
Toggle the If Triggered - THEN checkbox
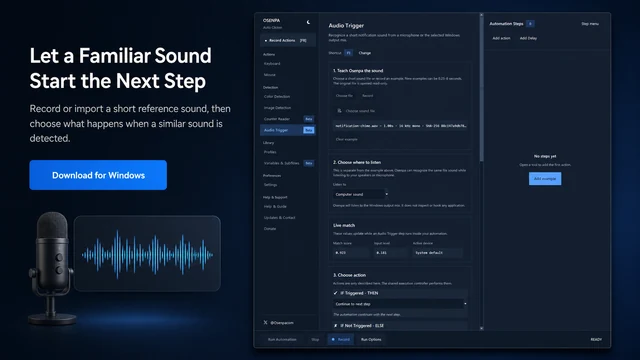[x=336, y=293]
